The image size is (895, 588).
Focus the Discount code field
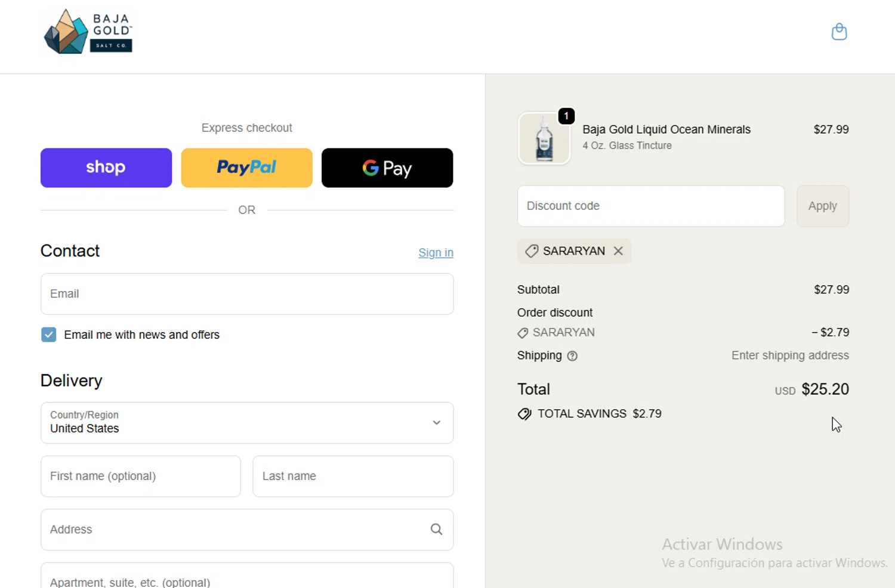point(651,206)
